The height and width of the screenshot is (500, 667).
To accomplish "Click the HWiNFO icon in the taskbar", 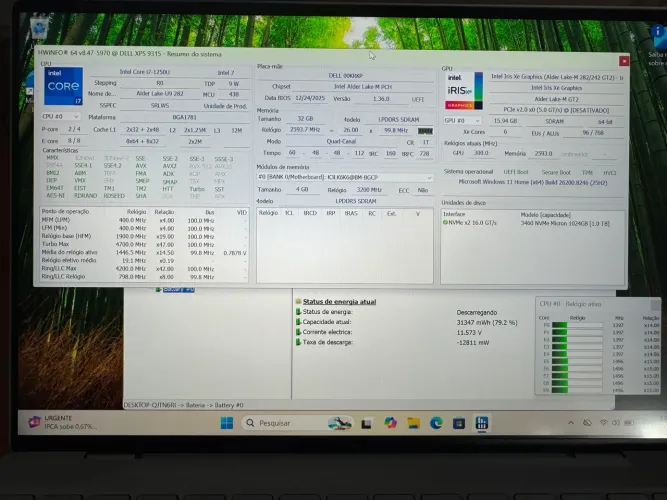I will [x=482, y=423].
